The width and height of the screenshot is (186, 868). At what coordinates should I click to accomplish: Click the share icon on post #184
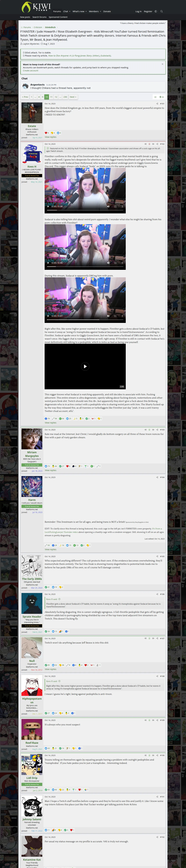pos(157,477)
